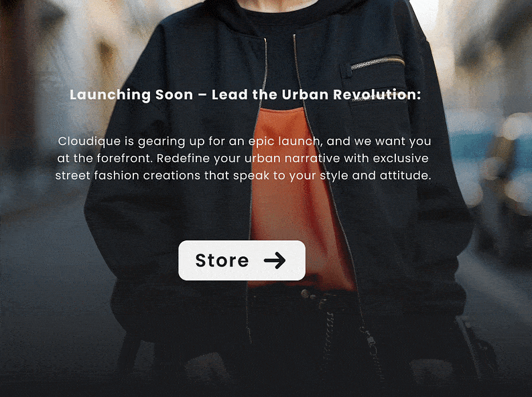Image resolution: width=532 pixels, height=397 pixels.
Task: Select "Urban Revolution" in the heading
Action: coord(351,94)
